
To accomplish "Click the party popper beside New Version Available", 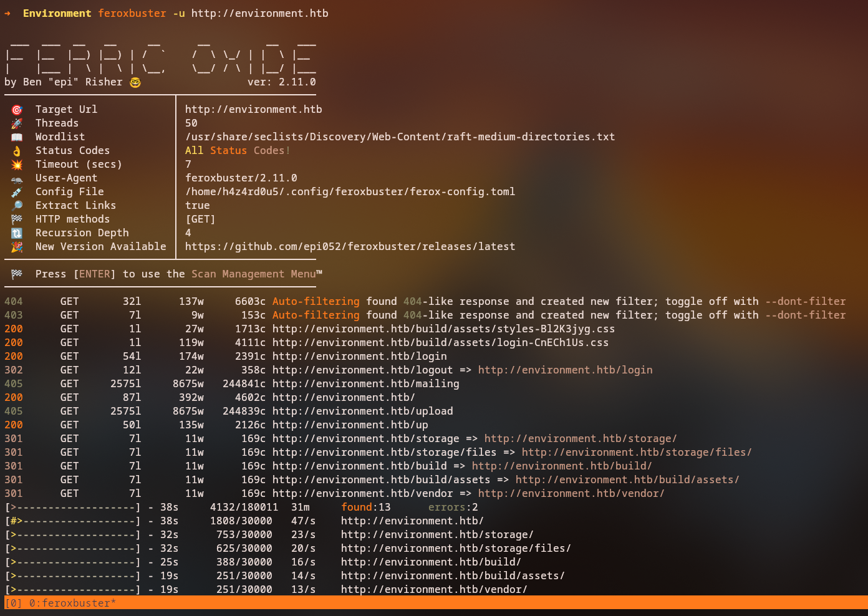I will click(x=17, y=247).
